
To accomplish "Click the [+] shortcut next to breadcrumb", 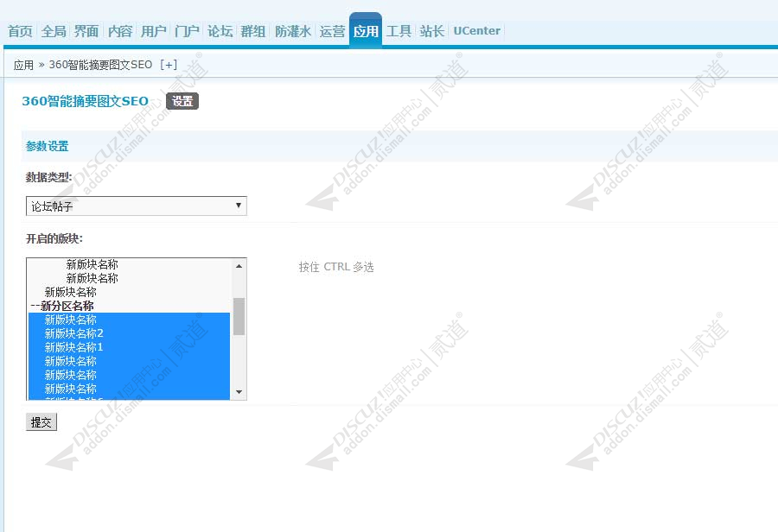I will 169,65.
